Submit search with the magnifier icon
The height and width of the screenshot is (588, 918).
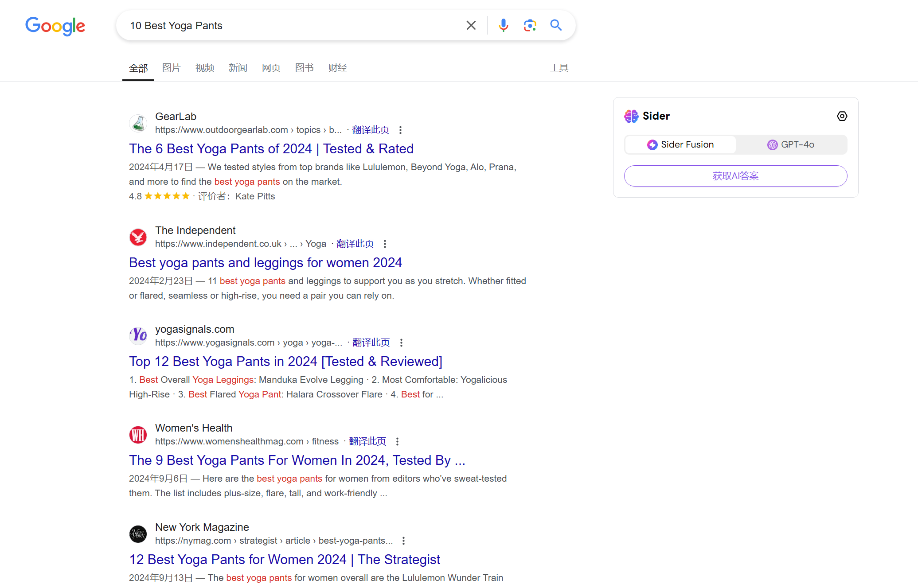[x=556, y=25]
